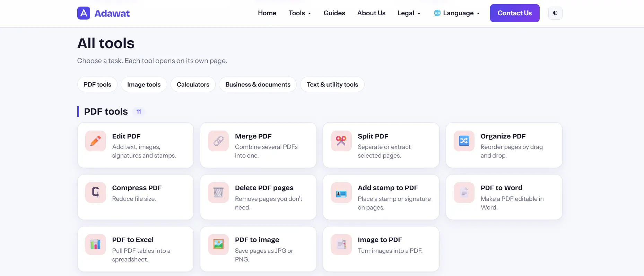
Task: Open the PDF to Excel tool title
Action: click(x=133, y=240)
